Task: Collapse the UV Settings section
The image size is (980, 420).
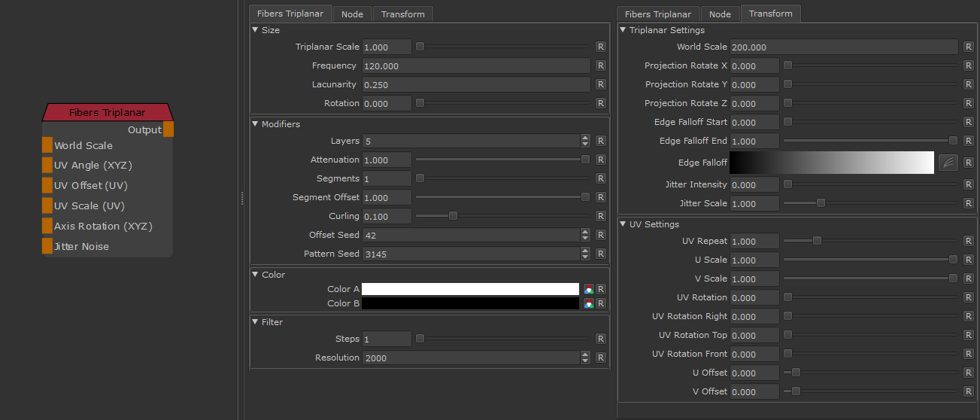Action: [x=623, y=224]
